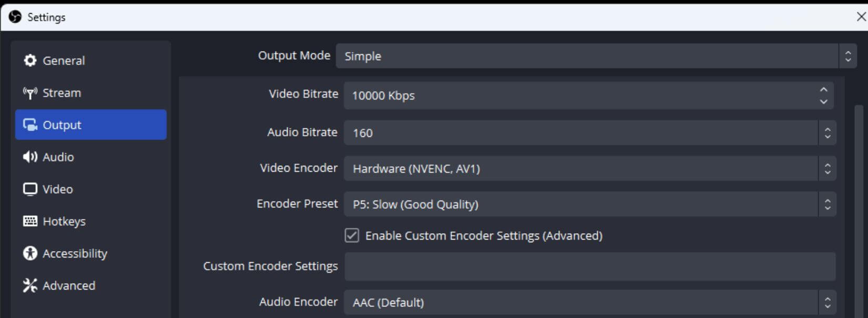Image resolution: width=868 pixels, height=318 pixels.
Task: Click the General gear icon
Action: 30,61
